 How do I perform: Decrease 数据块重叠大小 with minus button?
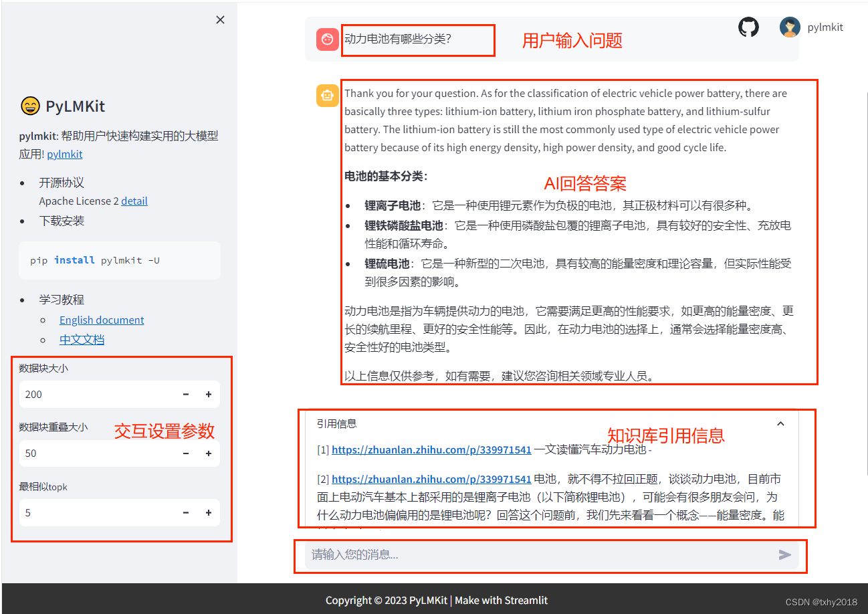(x=186, y=453)
